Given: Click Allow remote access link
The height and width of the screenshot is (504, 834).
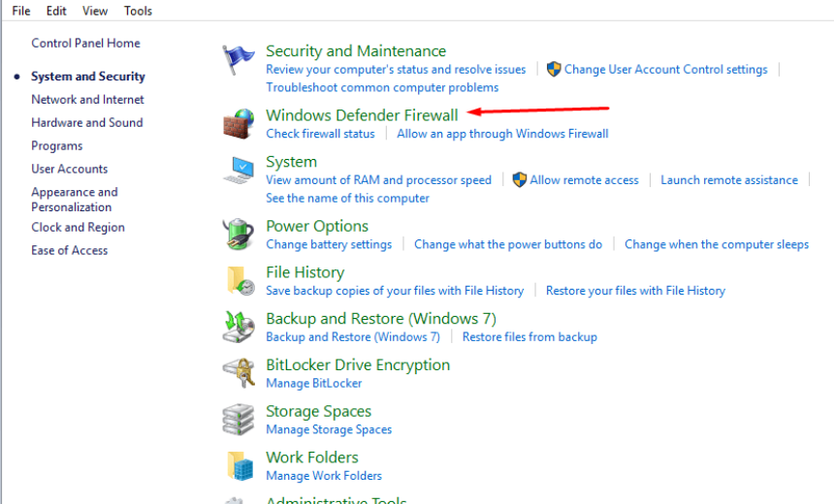Looking at the screenshot, I should [584, 180].
